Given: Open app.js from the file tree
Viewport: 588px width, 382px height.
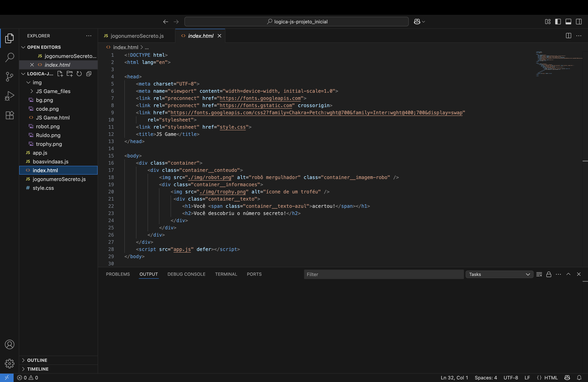Looking at the screenshot, I should (x=58, y=153).
